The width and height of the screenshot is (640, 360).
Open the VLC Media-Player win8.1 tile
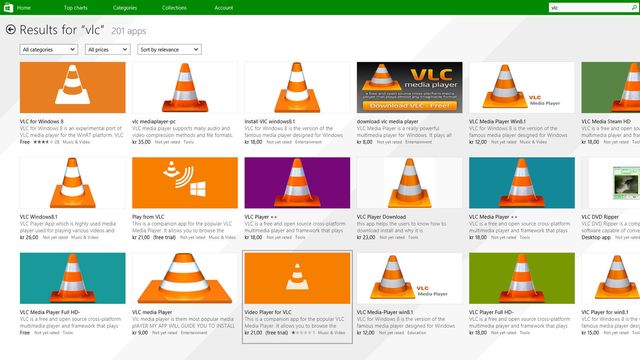point(409,295)
